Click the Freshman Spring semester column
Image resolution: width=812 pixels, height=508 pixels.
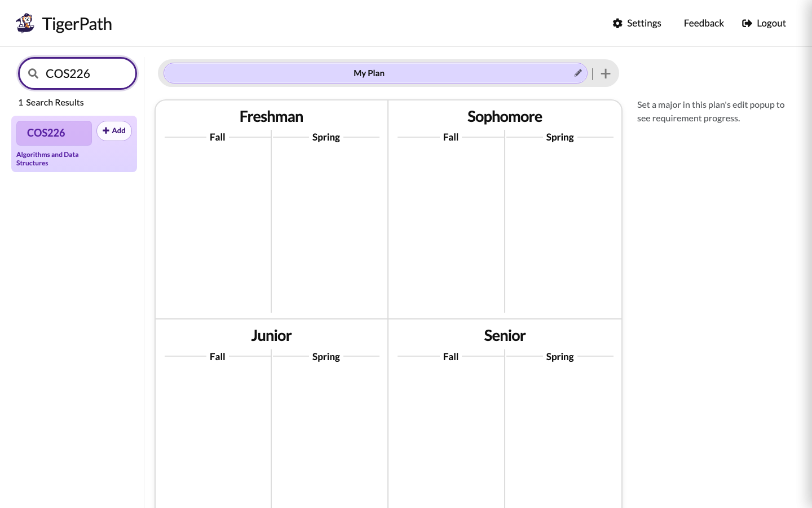click(326, 226)
